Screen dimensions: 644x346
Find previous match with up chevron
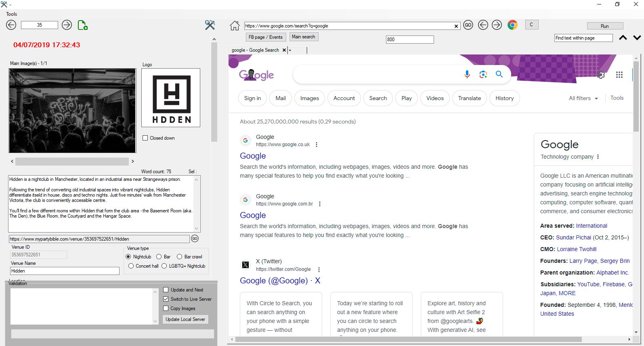tap(623, 38)
